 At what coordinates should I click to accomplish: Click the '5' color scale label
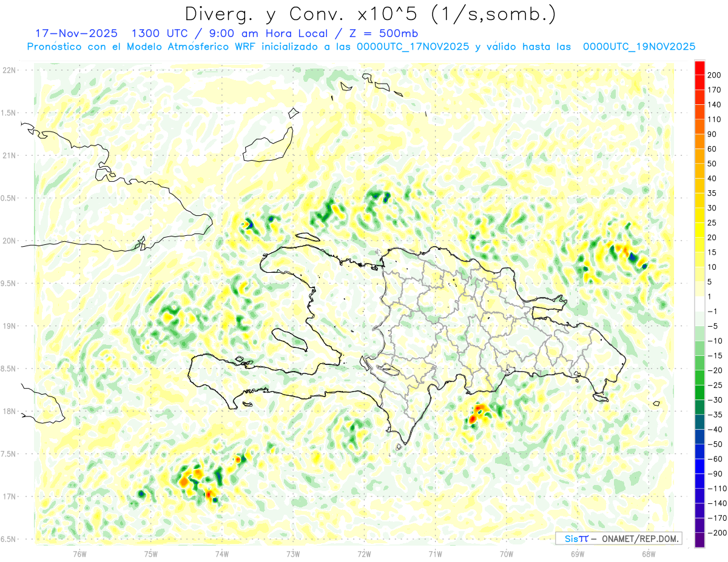(x=710, y=282)
